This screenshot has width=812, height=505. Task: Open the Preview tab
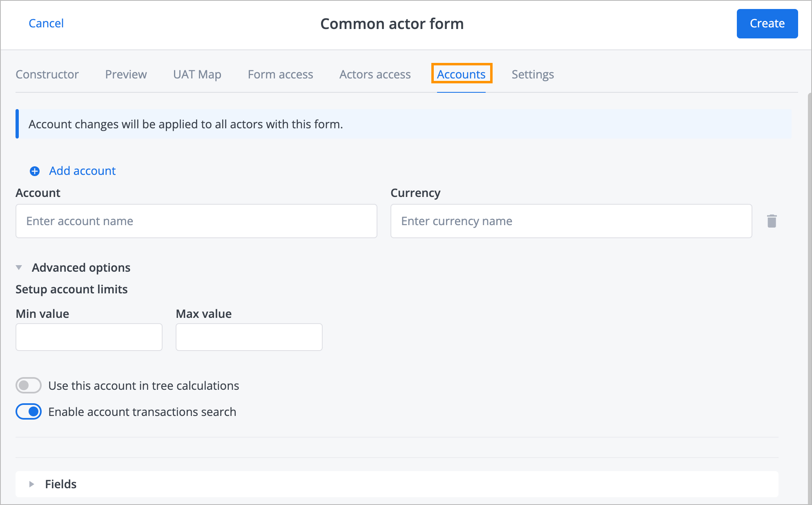coord(127,74)
